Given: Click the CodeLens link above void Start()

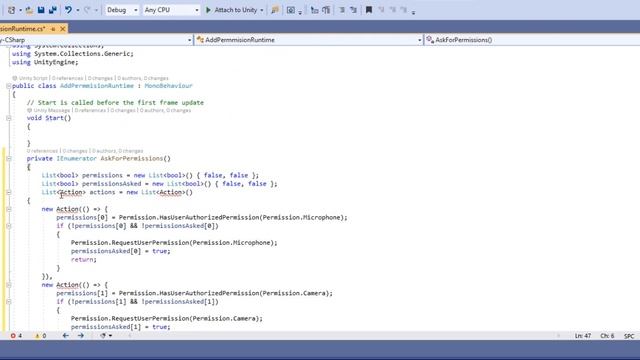Looking at the screenshot, I should click(x=90, y=110).
